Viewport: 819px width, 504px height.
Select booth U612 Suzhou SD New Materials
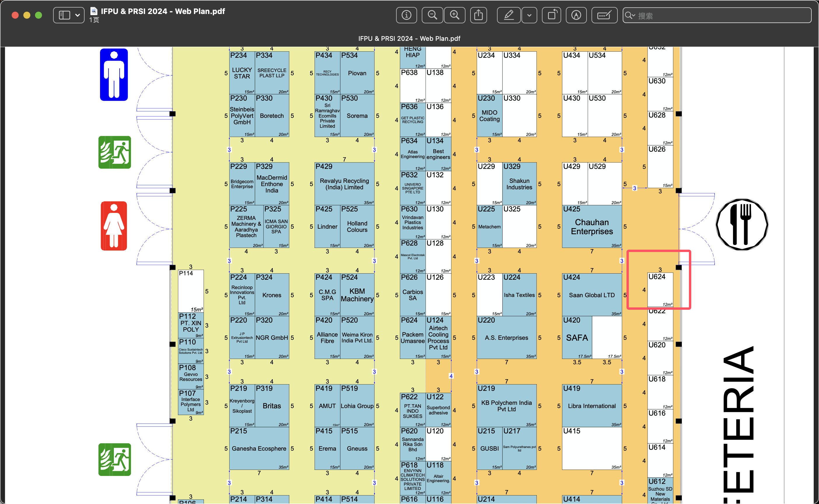point(660,490)
